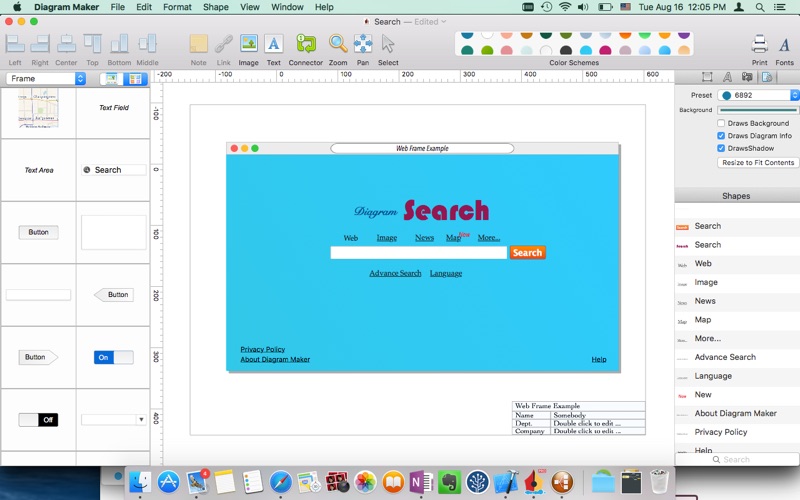
Task: Open the File menu
Action: point(117,7)
